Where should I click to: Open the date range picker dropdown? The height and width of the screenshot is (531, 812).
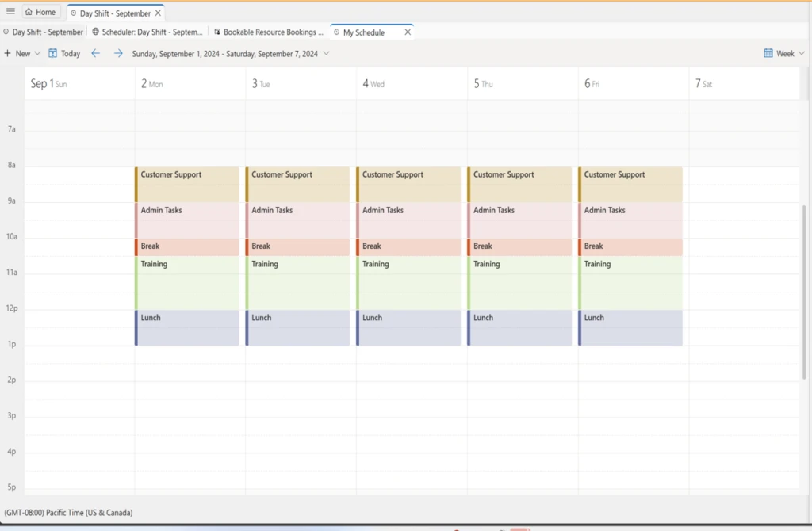coord(325,53)
